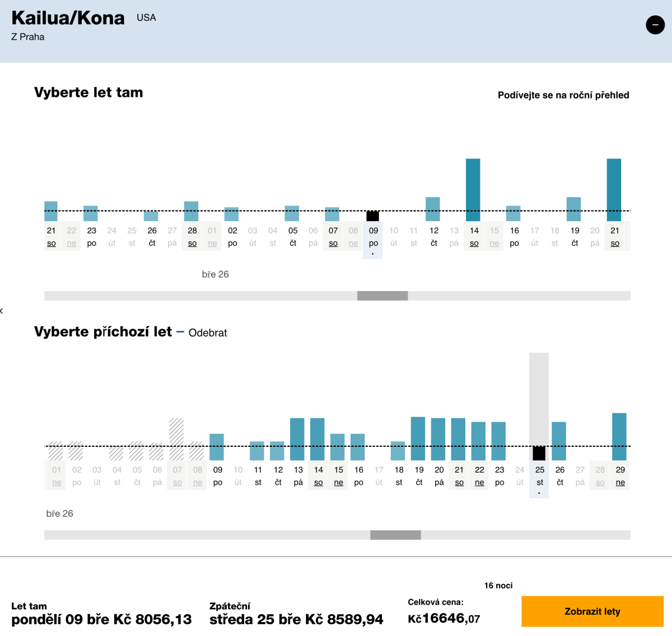Viewport: 672px width, 636px height.
Task: Collapse the Kailua/Kona panel with minus icon
Action: 655,25
